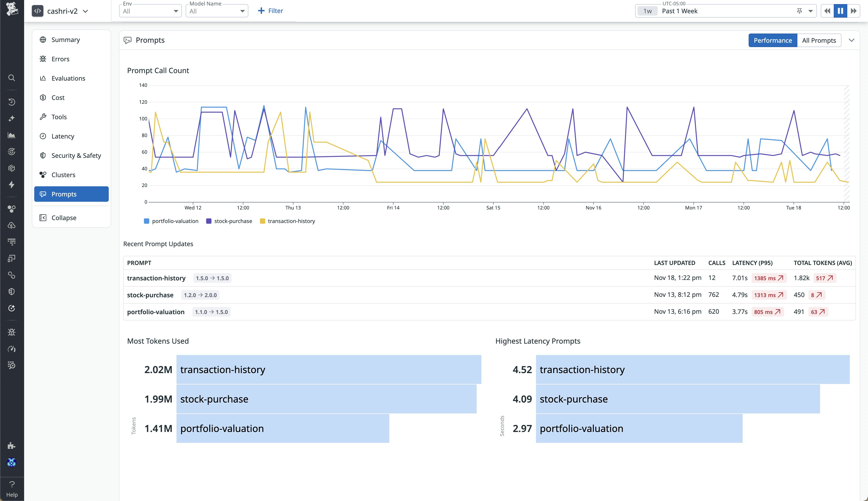
Task: Pause live data updating
Action: point(840,11)
